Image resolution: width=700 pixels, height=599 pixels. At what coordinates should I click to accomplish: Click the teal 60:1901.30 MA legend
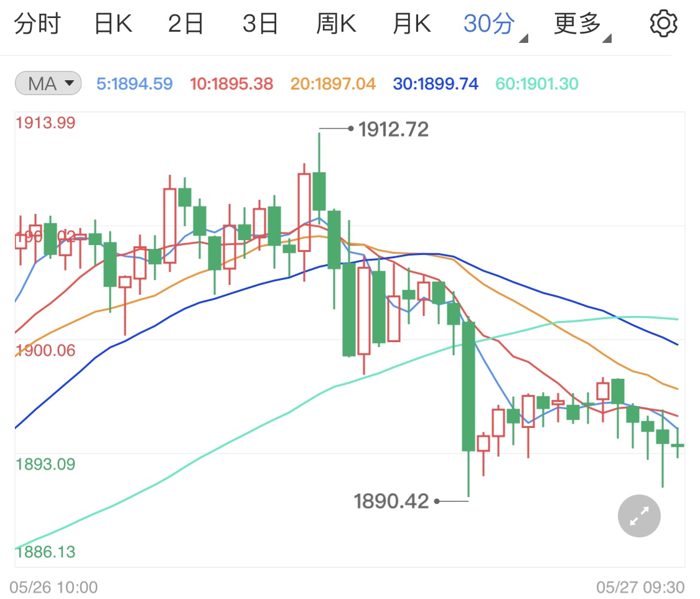[x=538, y=83]
